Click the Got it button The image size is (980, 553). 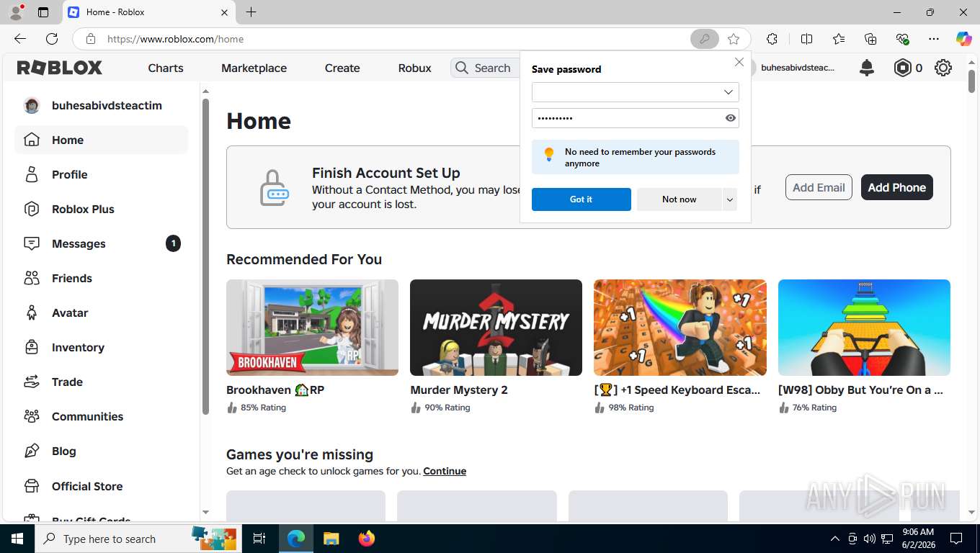point(581,199)
